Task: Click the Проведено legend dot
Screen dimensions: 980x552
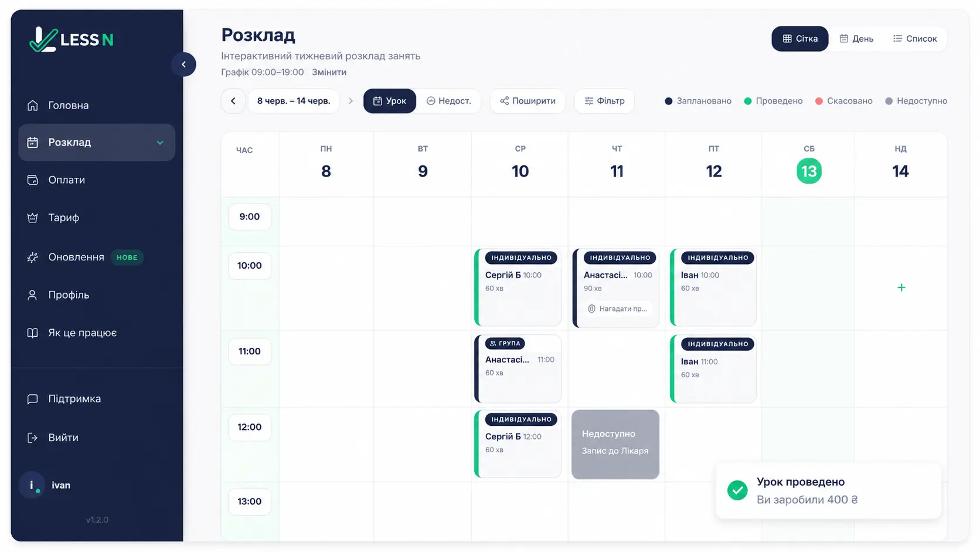Action: coord(748,101)
